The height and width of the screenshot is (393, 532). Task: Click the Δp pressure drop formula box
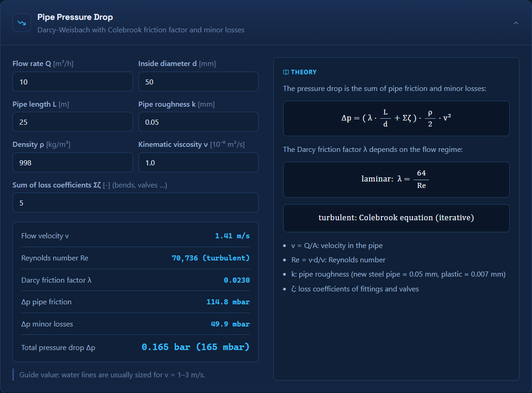point(396,118)
